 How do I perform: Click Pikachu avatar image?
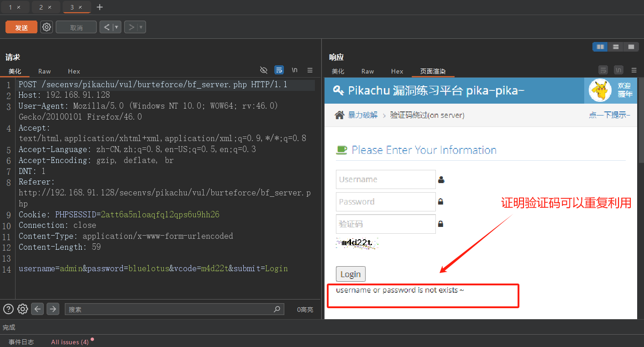click(x=600, y=90)
